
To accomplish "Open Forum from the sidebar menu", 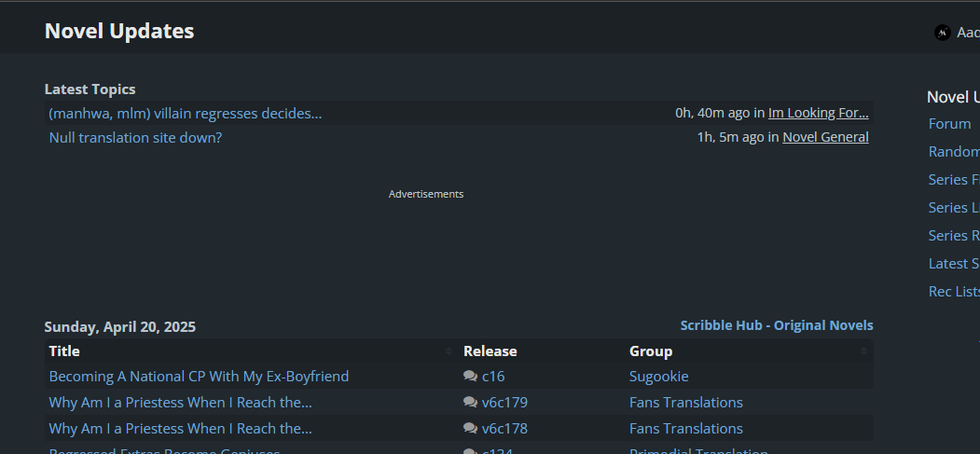I will (x=949, y=124).
